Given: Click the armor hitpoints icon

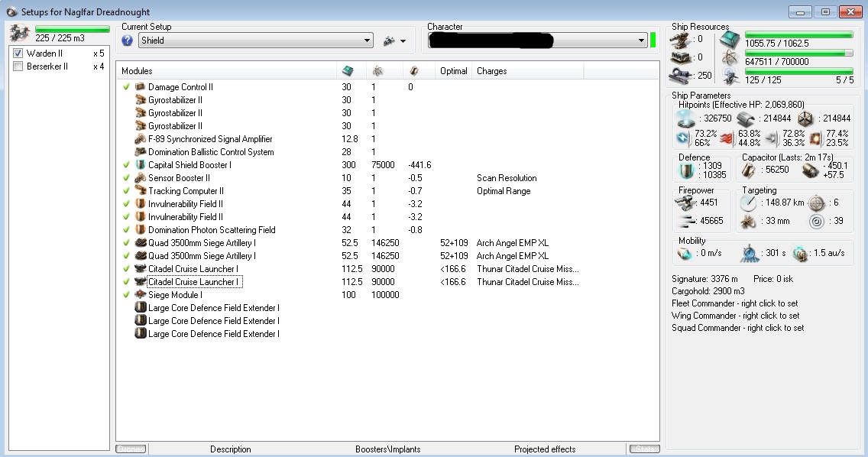Looking at the screenshot, I should (x=746, y=118).
